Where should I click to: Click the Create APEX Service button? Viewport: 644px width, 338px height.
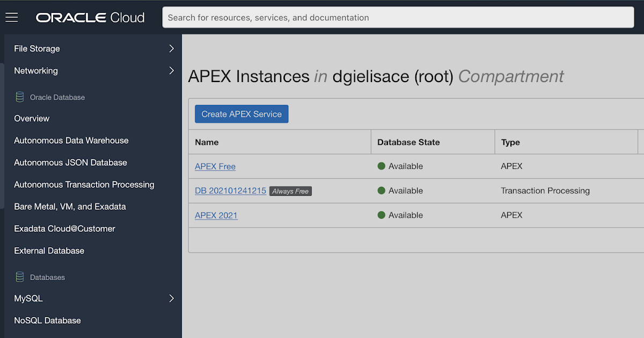pyautogui.click(x=241, y=114)
